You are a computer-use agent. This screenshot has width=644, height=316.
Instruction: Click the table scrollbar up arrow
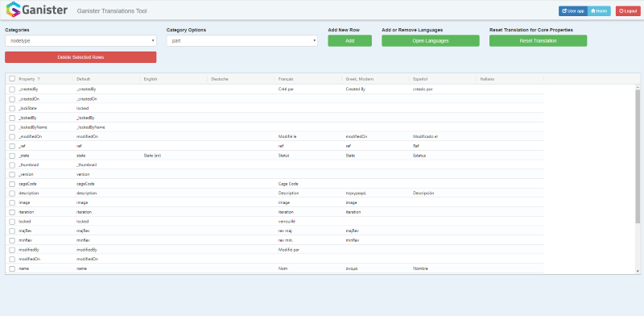638,87
